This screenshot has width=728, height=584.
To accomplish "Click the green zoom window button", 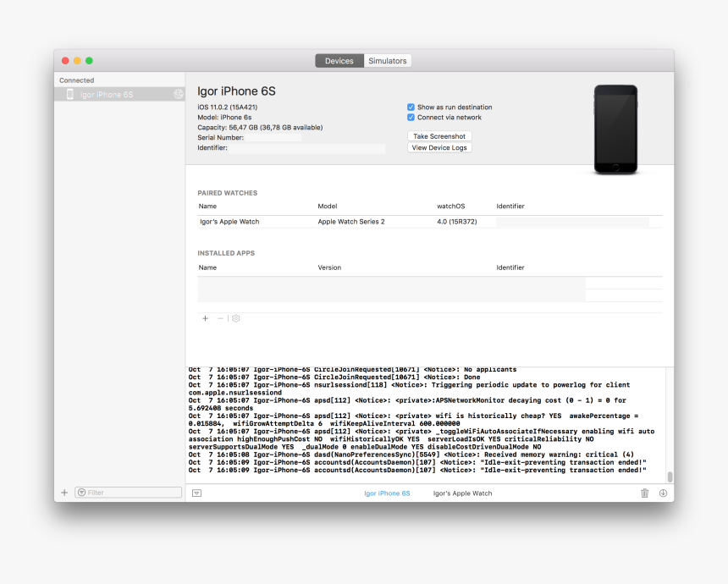I will click(x=89, y=61).
